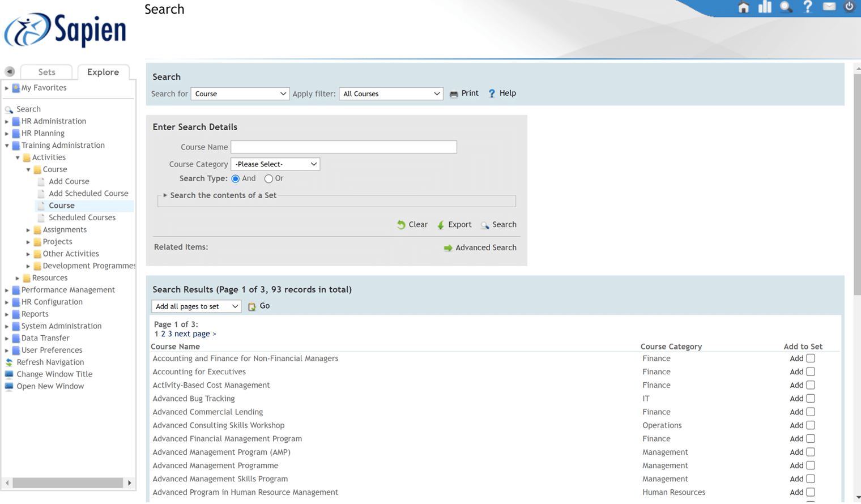Viewport: 861px width, 504px height.
Task: Open the envelope mail icon in the header
Action: point(829,7)
